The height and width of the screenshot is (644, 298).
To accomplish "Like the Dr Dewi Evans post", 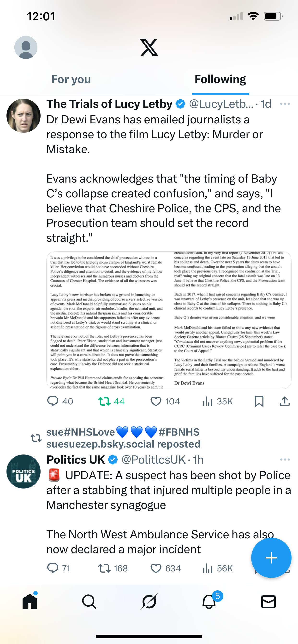I will pyautogui.click(x=156, y=401).
